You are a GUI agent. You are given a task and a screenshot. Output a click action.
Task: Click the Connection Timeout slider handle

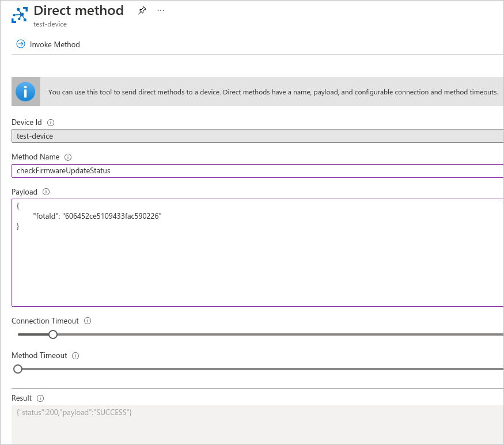click(x=53, y=334)
